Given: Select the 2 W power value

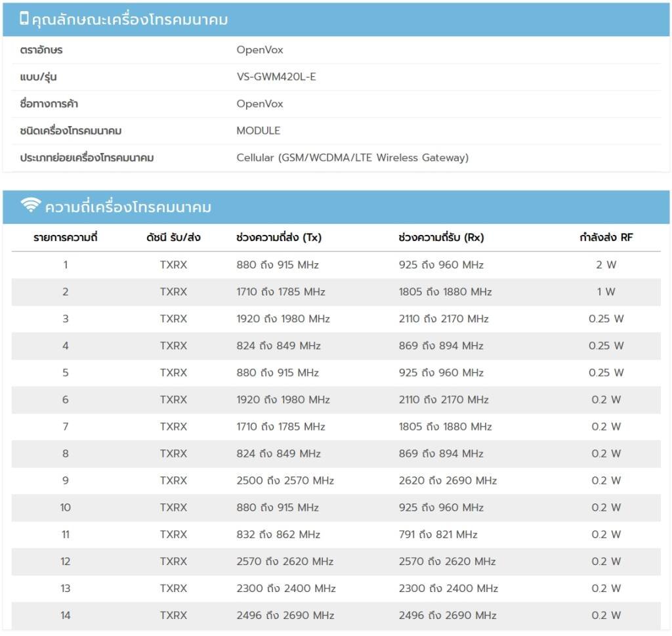Looking at the screenshot, I should (x=606, y=265).
